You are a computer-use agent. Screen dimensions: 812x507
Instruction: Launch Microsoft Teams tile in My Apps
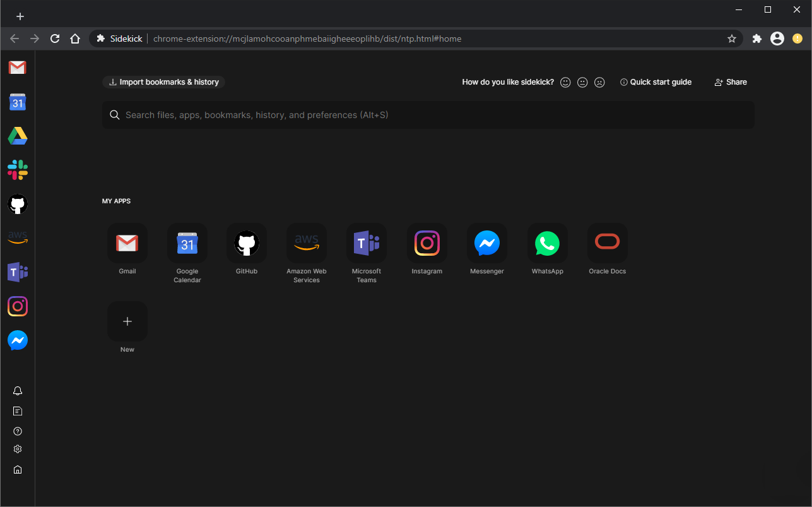(367, 243)
